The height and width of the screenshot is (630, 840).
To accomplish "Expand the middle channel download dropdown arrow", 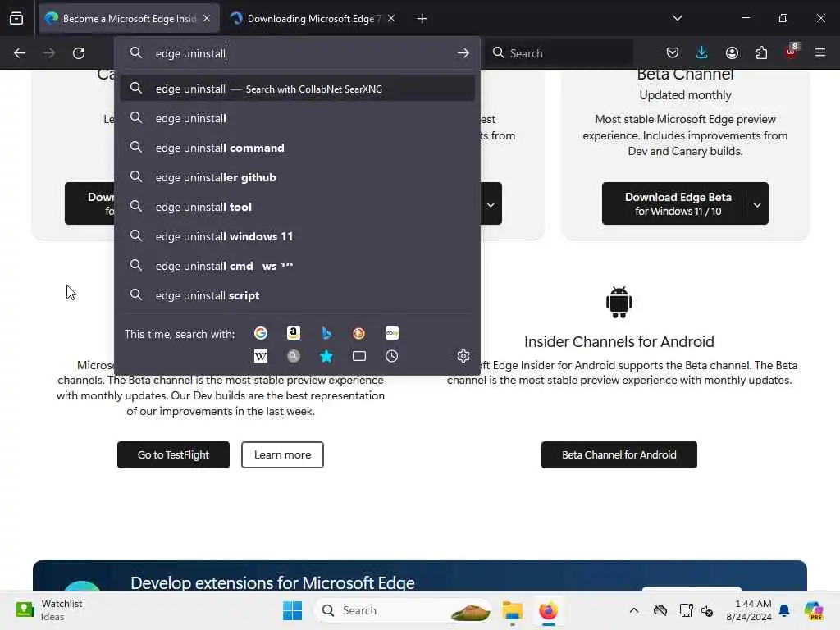I will pos(491,204).
